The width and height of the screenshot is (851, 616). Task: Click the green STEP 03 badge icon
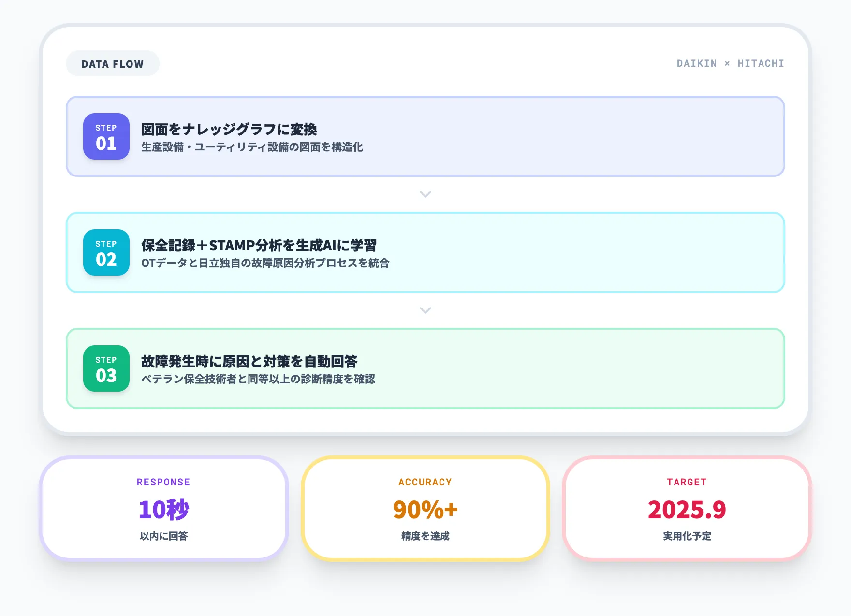[x=106, y=368]
